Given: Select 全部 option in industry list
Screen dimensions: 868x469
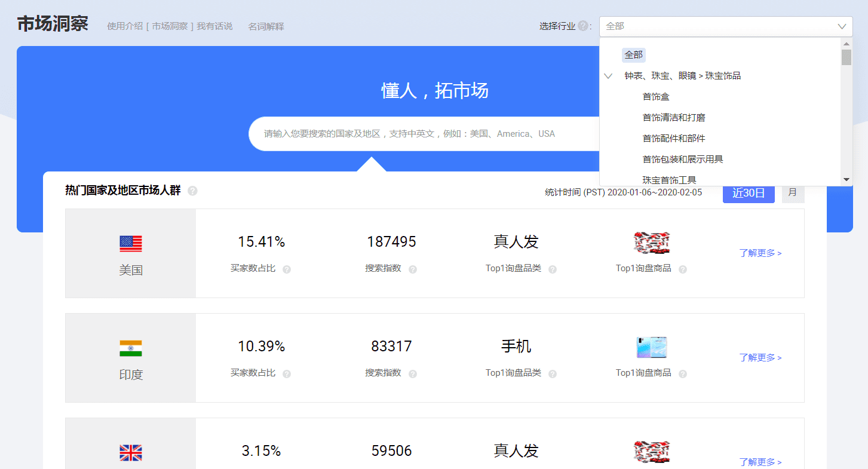Looking at the screenshot, I should [x=633, y=55].
